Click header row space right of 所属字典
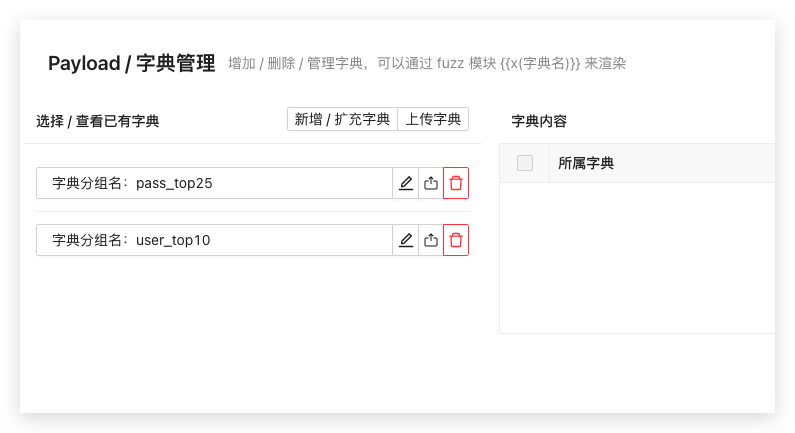Viewport: 795px width, 433px height. (700, 163)
